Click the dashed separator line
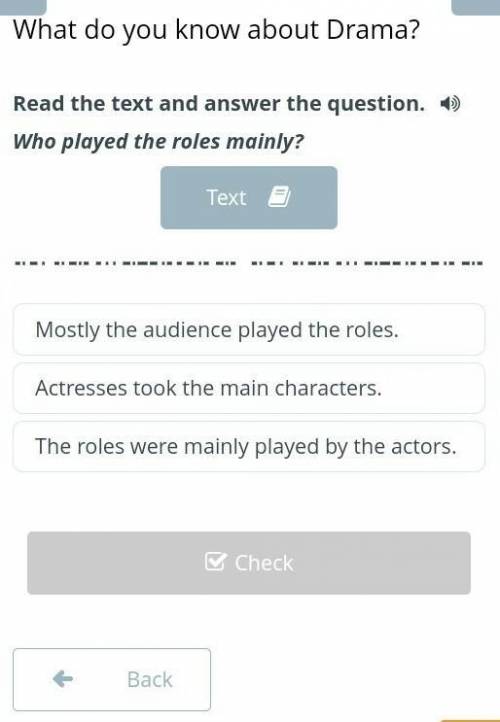This screenshot has width=500, height=722. [x=249, y=263]
